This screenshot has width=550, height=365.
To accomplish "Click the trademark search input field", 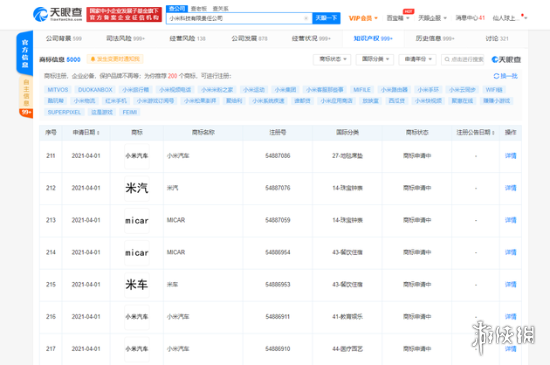I will (463, 59).
